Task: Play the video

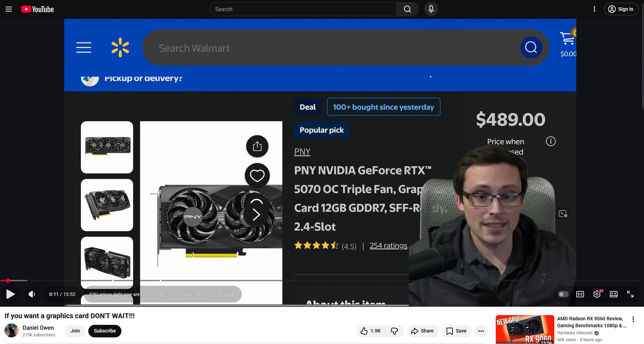Action: click(x=11, y=294)
